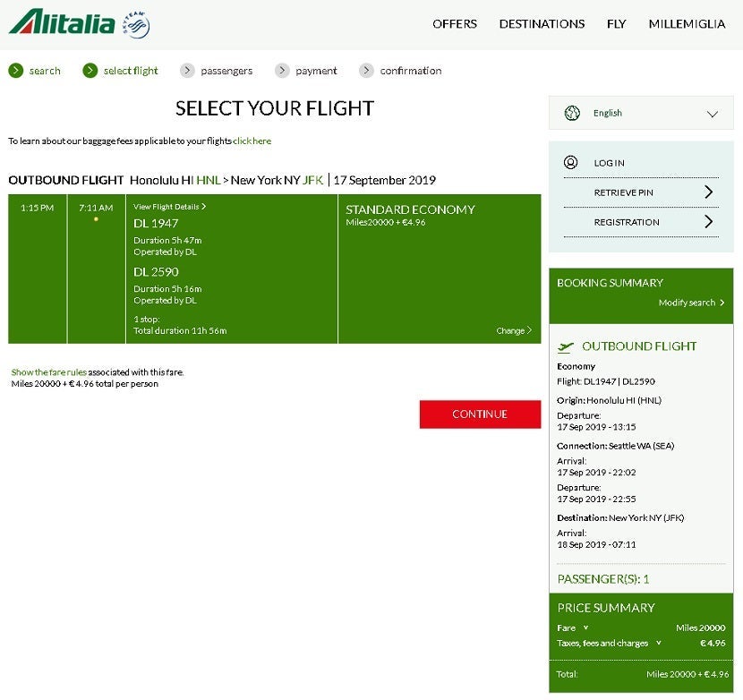Click the search step arrow icon
This screenshot has height=700, width=743.
click(16, 71)
